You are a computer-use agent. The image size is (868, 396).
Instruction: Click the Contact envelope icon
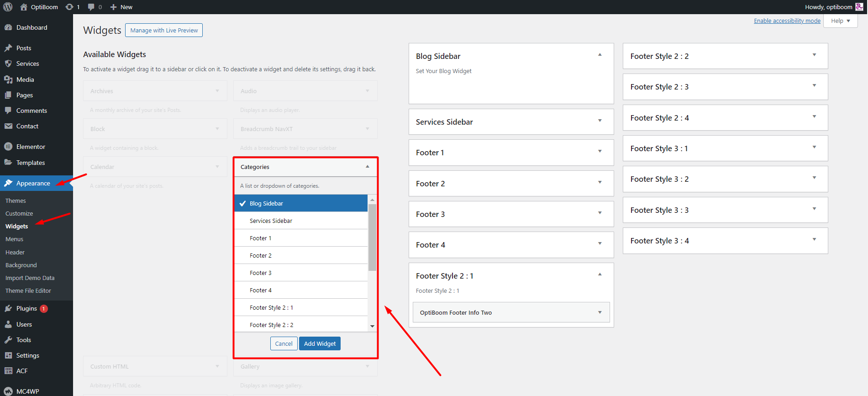(8, 126)
